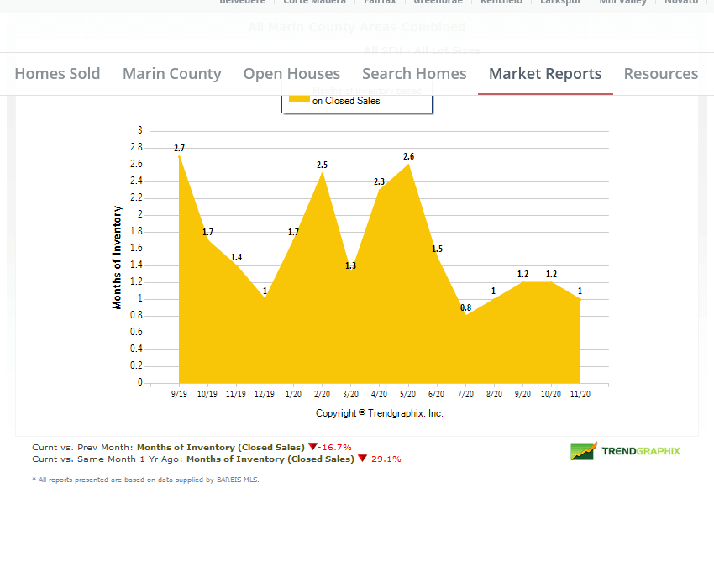Open the Marin County menu
Image resolution: width=714 pixels, height=588 pixels.
[x=171, y=74]
